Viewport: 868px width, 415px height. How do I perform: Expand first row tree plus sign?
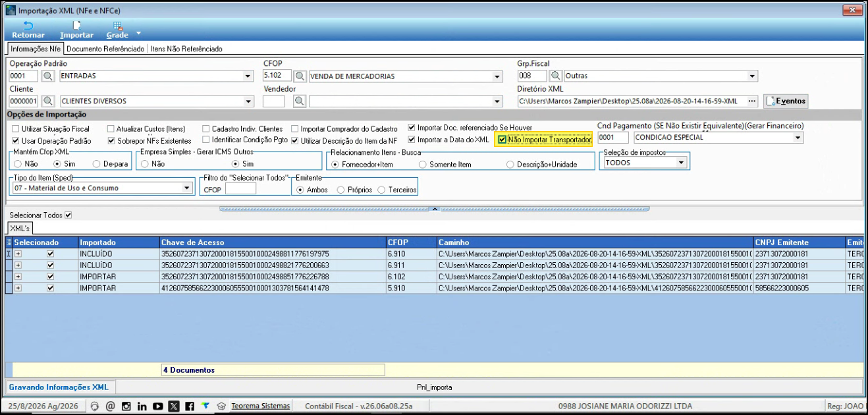point(18,254)
